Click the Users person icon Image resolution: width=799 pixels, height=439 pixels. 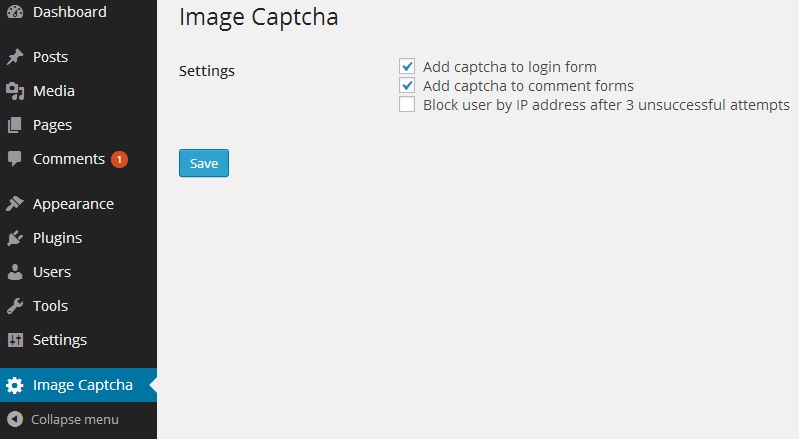pos(15,272)
